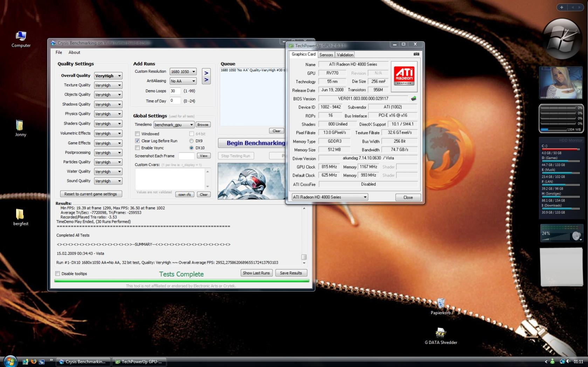Image resolution: width=588 pixels, height=367 pixels.
Task: Toggle the Windowed checkbox
Action: pos(137,134)
